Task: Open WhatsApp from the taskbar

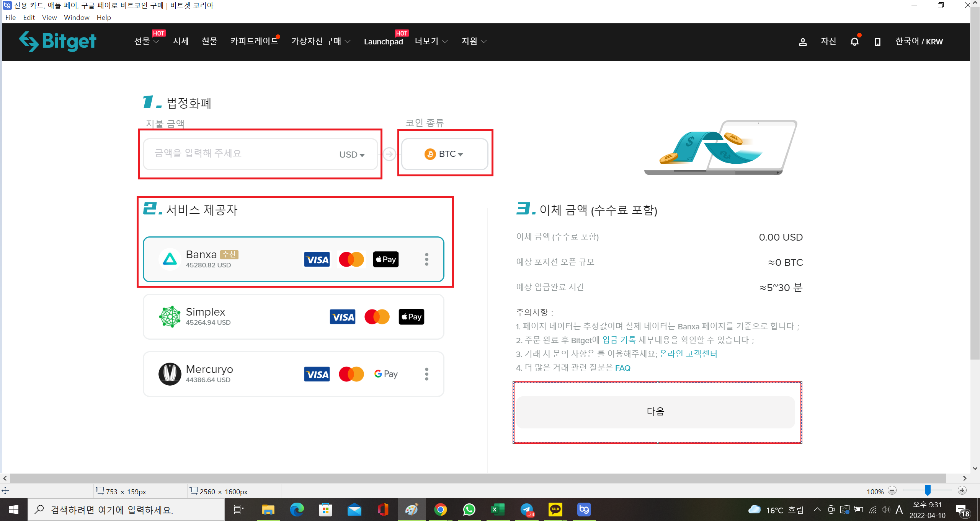Action: pyautogui.click(x=469, y=510)
